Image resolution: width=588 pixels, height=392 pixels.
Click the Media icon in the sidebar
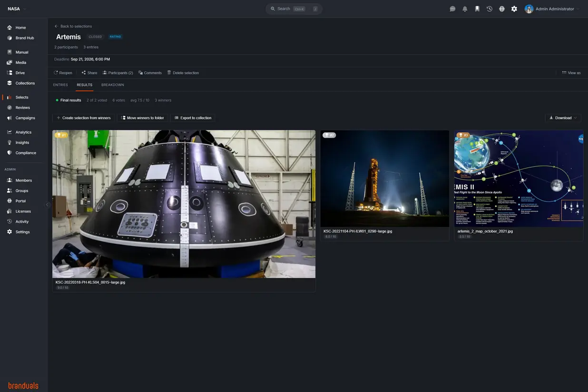pyautogui.click(x=10, y=63)
